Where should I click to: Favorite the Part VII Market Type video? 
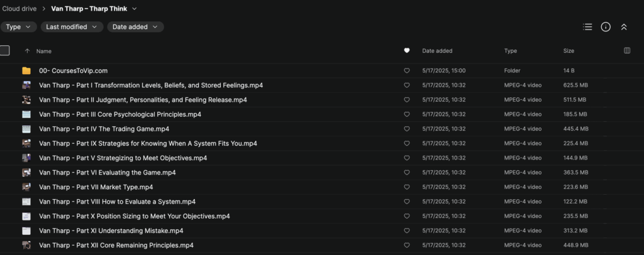(x=407, y=187)
